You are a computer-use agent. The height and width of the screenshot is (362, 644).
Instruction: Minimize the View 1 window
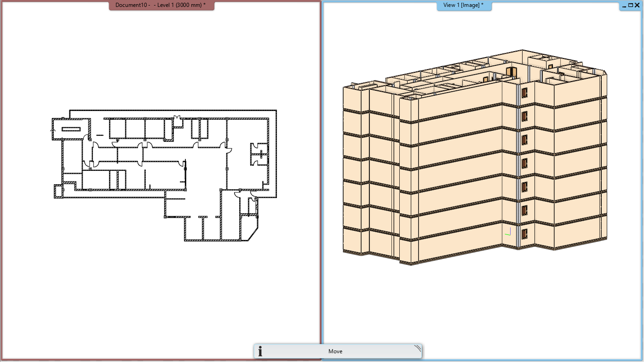click(x=623, y=5)
